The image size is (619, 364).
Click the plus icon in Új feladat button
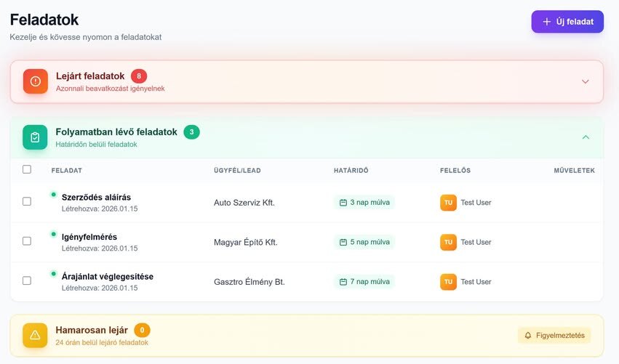[547, 22]
